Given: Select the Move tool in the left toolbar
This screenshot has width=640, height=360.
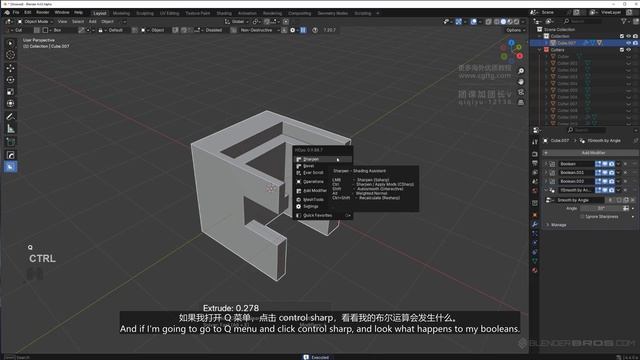Looking at the screenshot, I should (11, 68).
